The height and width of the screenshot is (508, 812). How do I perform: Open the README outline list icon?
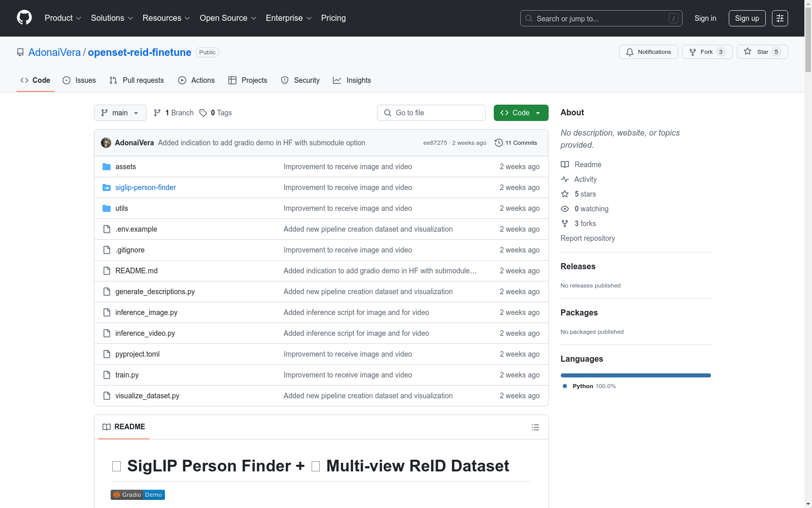click(x=535, y=427)
